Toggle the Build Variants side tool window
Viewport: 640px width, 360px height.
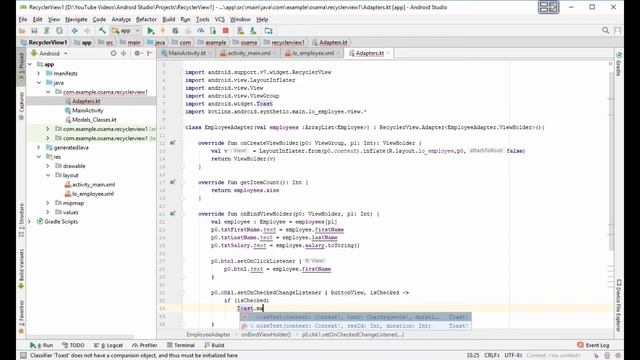[x=21, y=269]
